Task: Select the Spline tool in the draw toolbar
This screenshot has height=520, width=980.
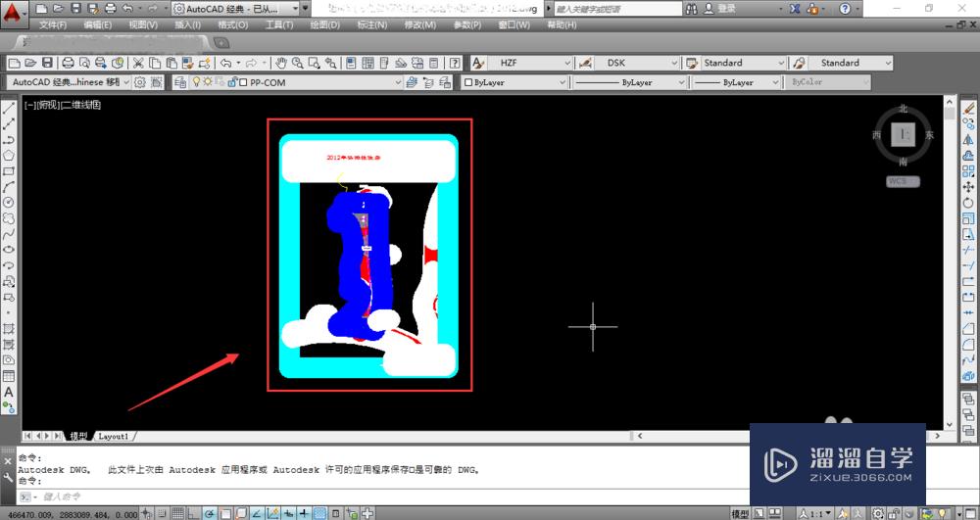Action: (x=9, y=234)
